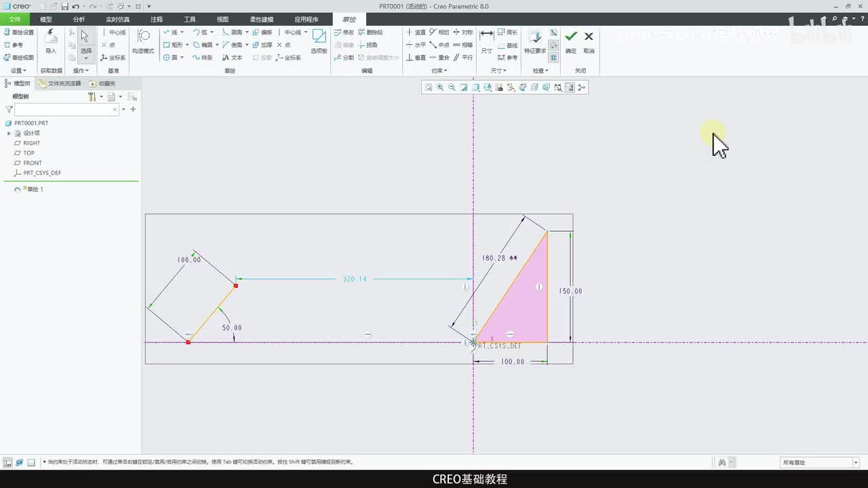Screen dimensions: 868x488
Task: Select the 圆 (Circle) sketch tool
Action: coord(170,58)
